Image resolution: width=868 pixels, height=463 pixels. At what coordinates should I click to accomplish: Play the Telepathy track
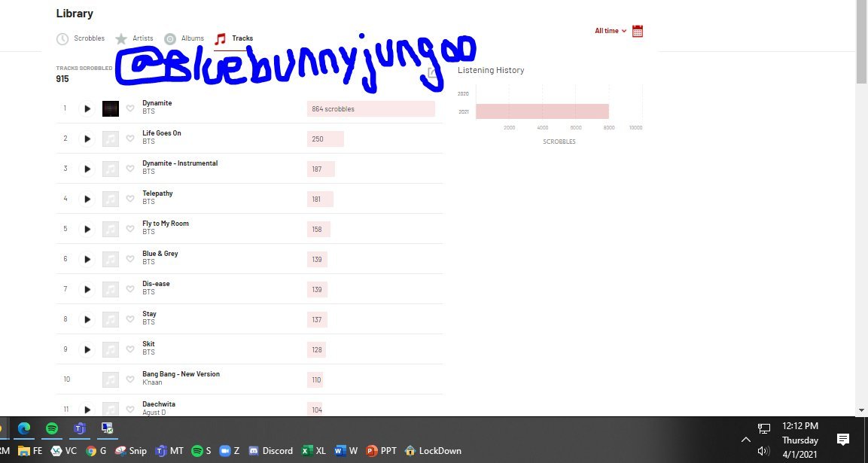(87, 199)
